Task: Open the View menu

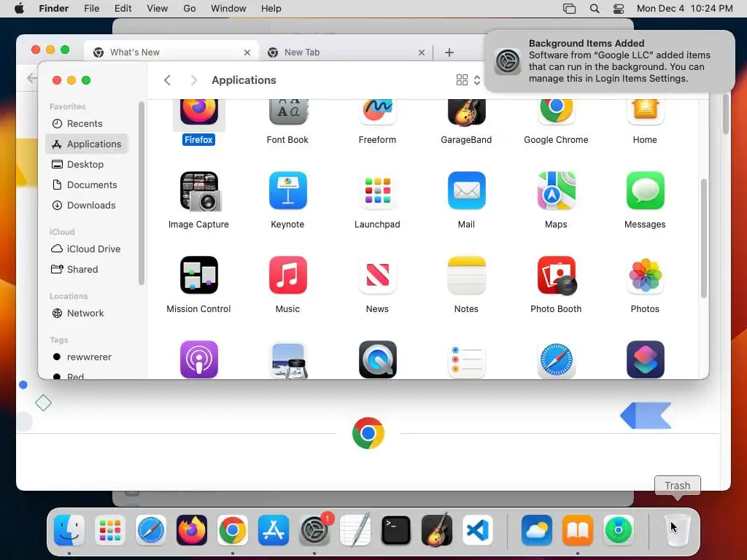Action: (x=158, y=9)
